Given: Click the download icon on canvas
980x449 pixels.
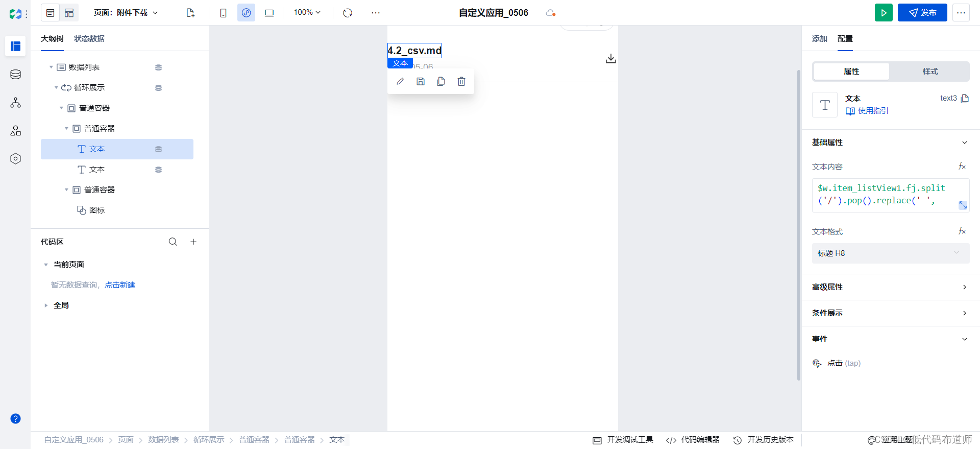Looking at the screenshot, I should (x=610, y=59).
